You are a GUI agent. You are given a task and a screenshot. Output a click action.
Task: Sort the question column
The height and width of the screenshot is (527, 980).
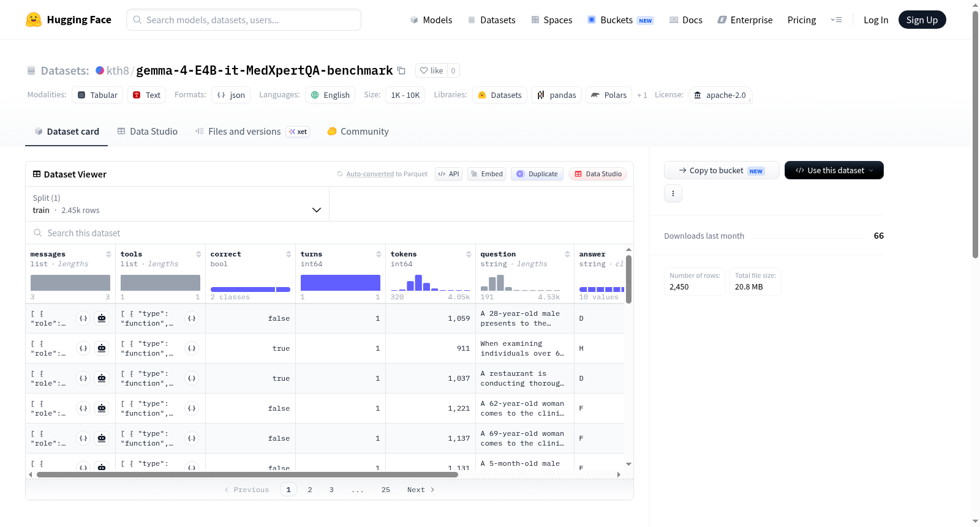(x=567, y=254)
